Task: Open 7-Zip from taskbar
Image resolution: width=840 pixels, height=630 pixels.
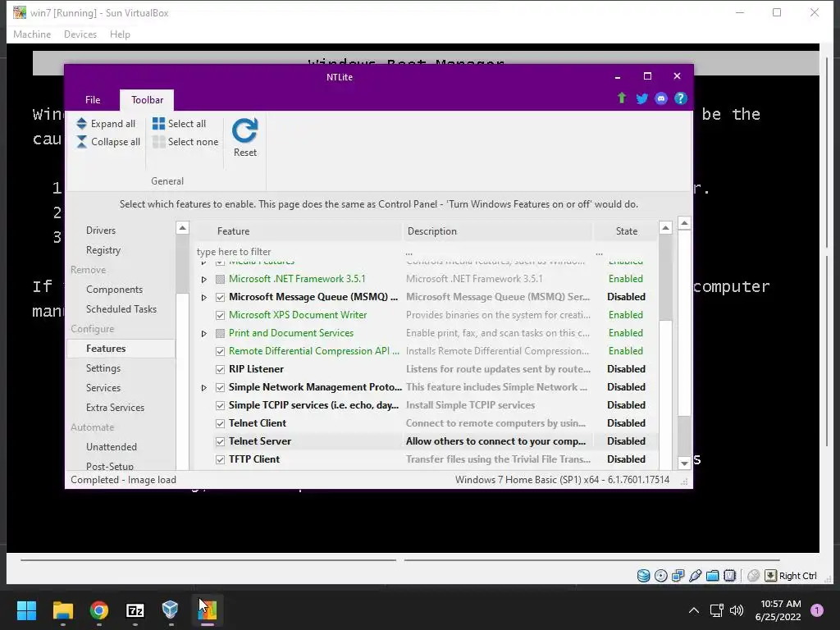Action: pyautogui.click(x=135, y=610)
